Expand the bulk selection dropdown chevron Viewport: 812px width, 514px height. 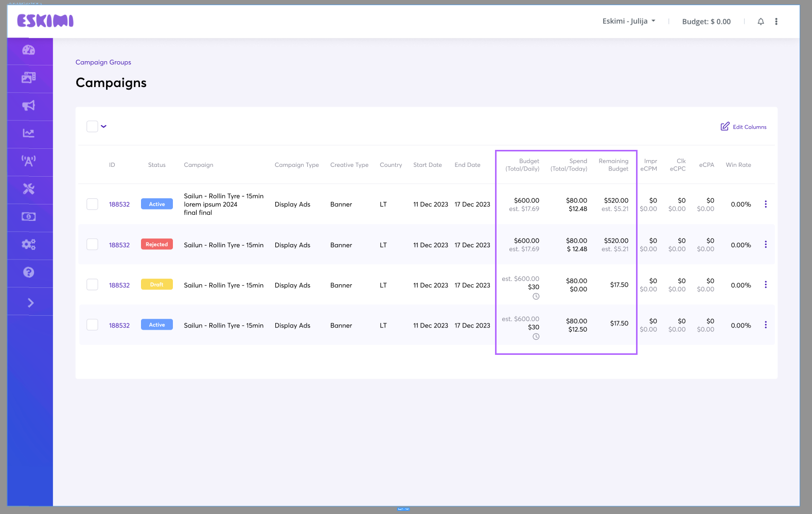(x=103, y=126)
